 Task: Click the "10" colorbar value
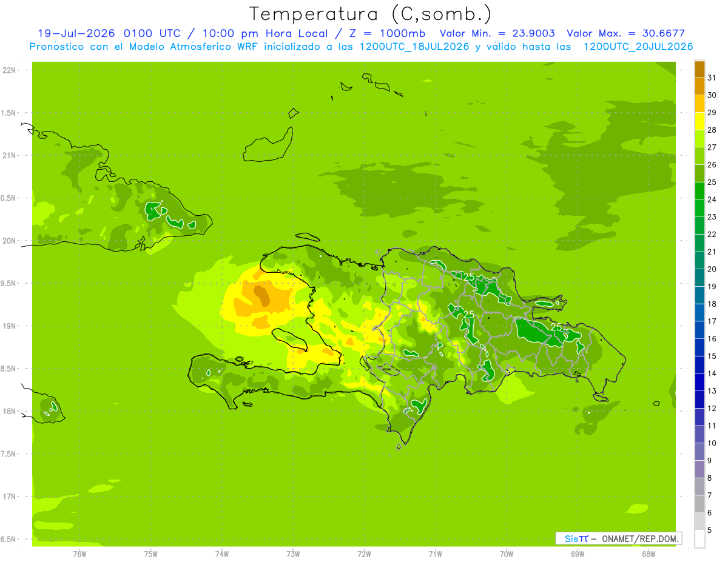coord(712,443)
